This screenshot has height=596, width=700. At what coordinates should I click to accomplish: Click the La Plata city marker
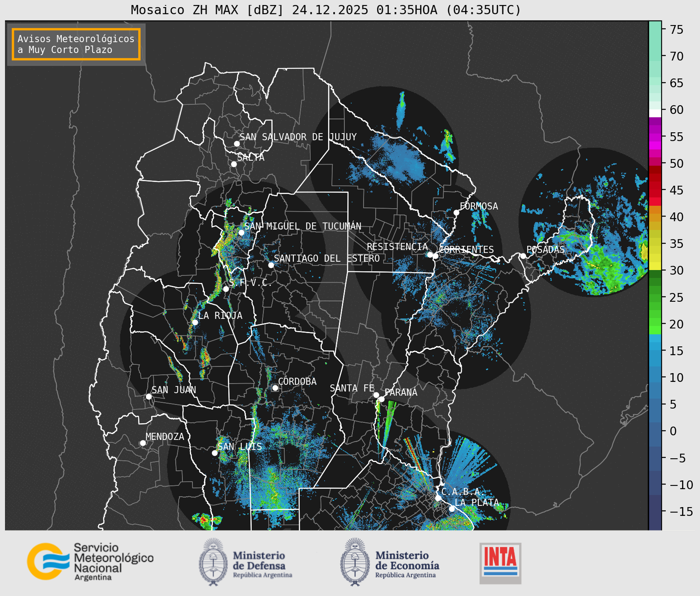click(x=452, y=508)
